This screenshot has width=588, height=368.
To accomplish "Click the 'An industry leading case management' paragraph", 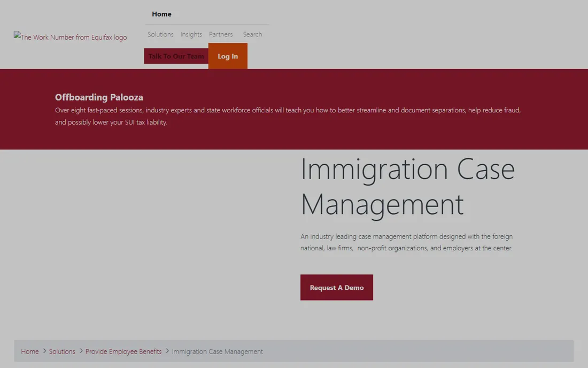I will coord(406,242).
